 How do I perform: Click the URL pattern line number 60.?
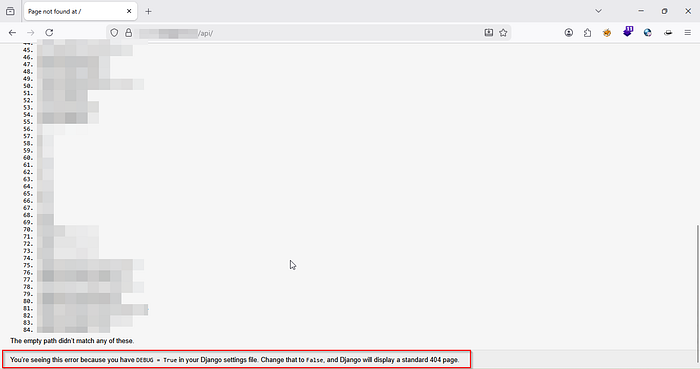pyautogui.click(x=28, y=158)
